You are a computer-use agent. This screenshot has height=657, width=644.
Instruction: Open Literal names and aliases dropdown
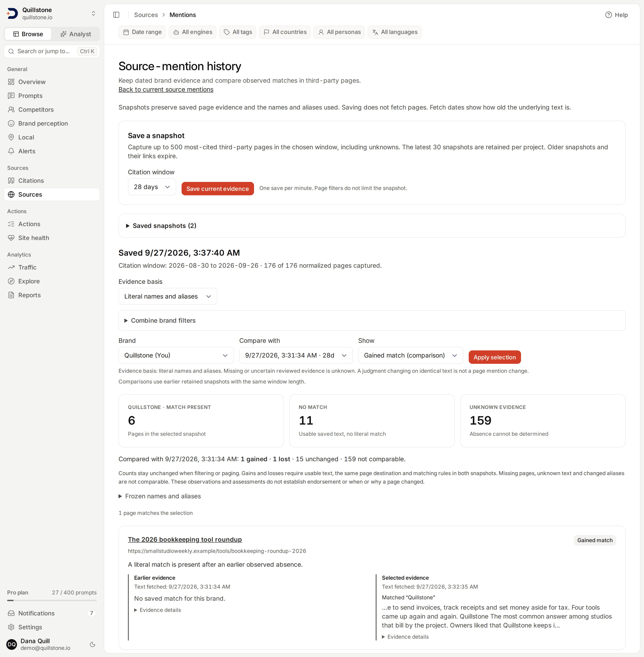[x=168, y=296]
